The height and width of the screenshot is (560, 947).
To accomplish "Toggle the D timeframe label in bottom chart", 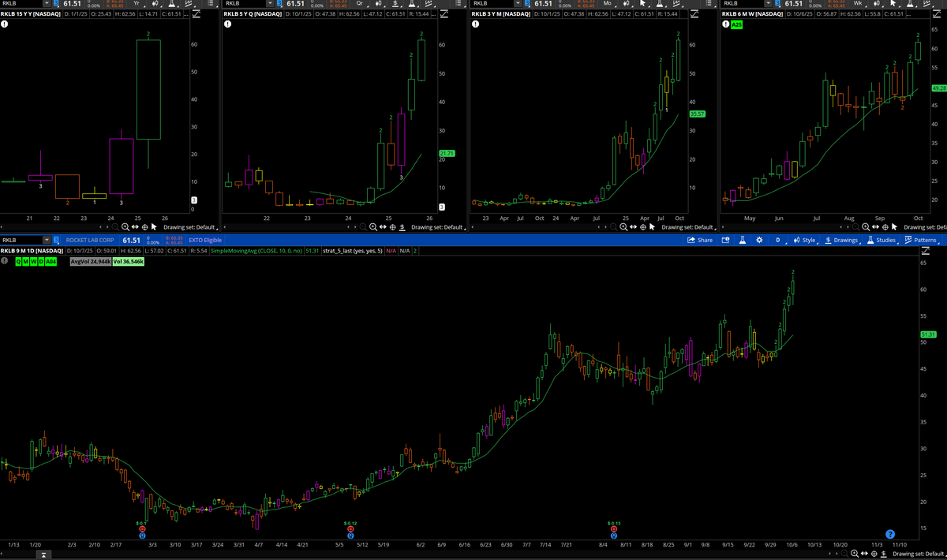I will (39, 261).
